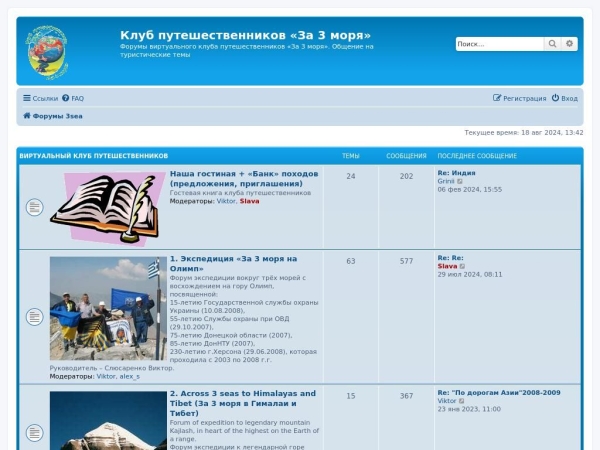View latest post icon next to Grinii

(460, 181)
